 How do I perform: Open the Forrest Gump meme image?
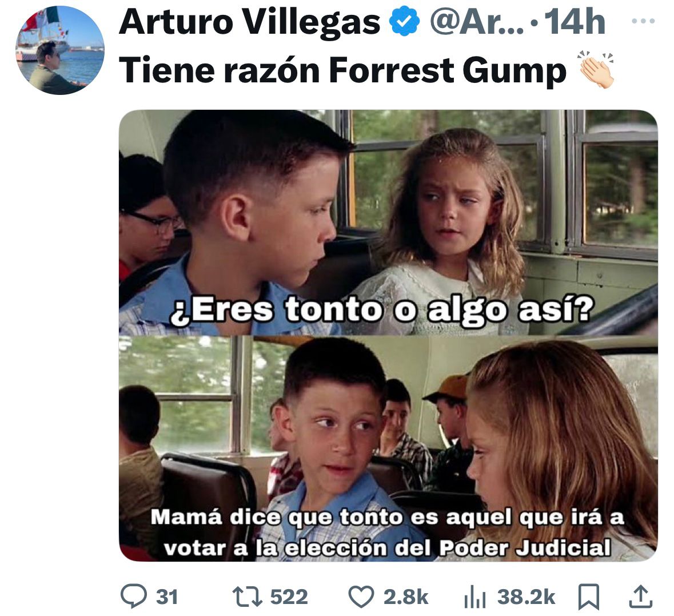(388, 336)
